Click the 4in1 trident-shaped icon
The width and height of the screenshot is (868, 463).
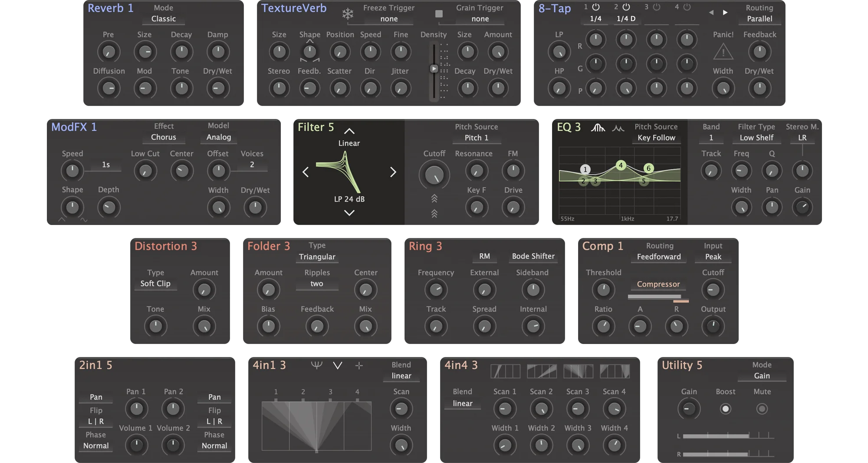316,365
